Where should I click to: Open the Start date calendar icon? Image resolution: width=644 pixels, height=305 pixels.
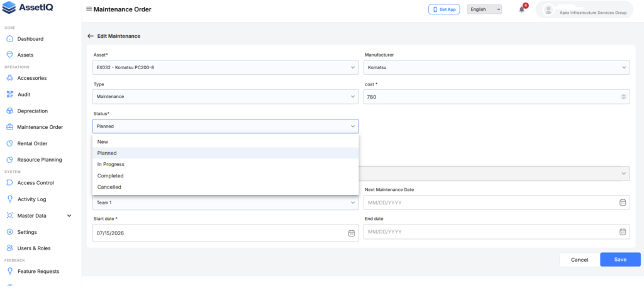pos(352,233)
